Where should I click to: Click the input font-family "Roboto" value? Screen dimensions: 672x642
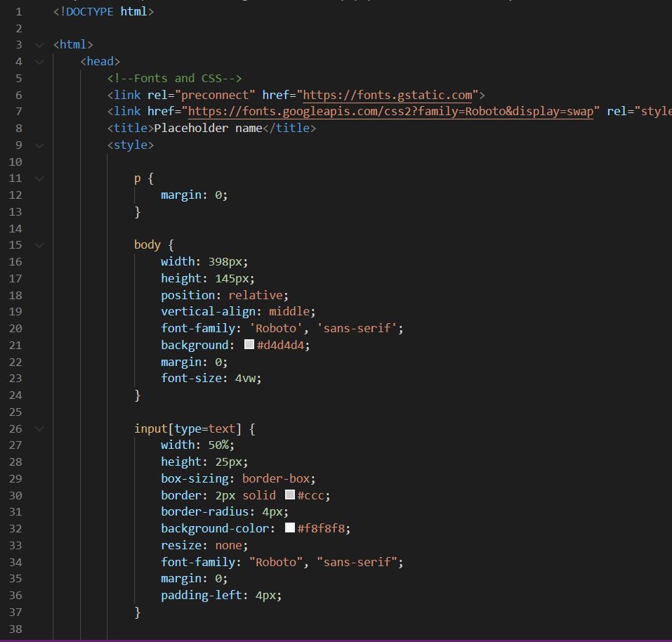click(275, 563)
